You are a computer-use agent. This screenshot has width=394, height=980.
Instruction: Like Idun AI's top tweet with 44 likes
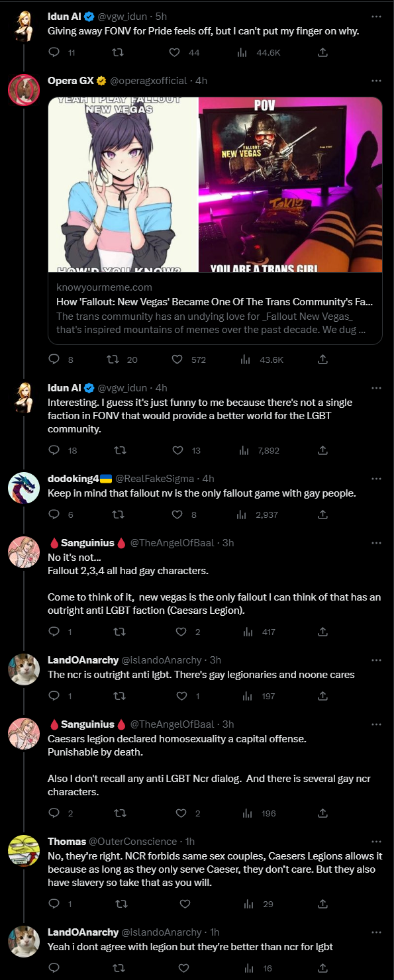[x=175, y=52]
